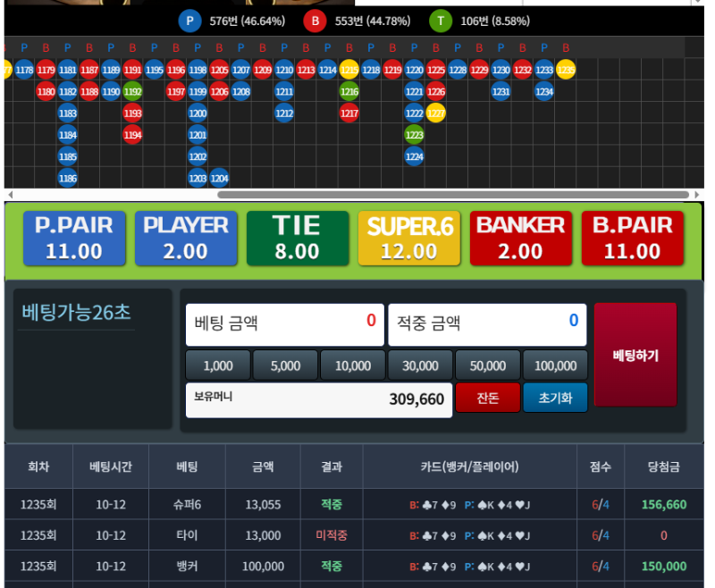715x588 pixels.
Task: Bet on B.PAIR 11.00
Action: click(632, 239)
